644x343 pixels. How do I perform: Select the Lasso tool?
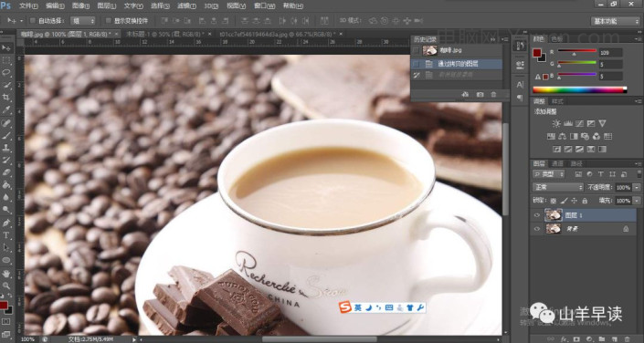pyautogui.click(x=6, y=73)
